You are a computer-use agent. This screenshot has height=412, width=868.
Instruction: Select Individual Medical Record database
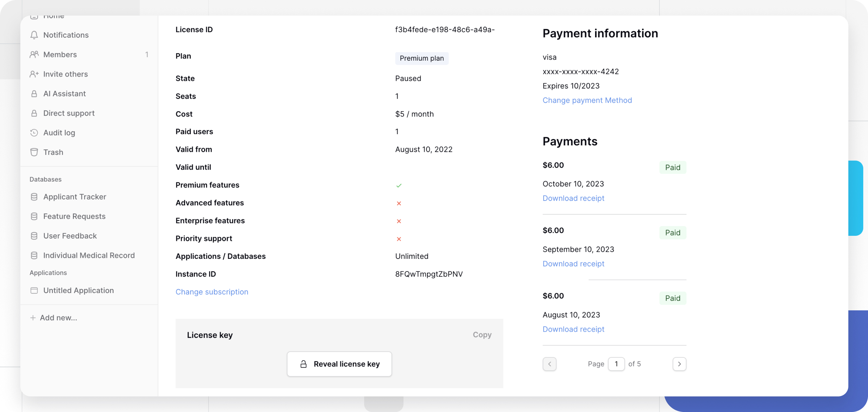[x=89, y=255]
